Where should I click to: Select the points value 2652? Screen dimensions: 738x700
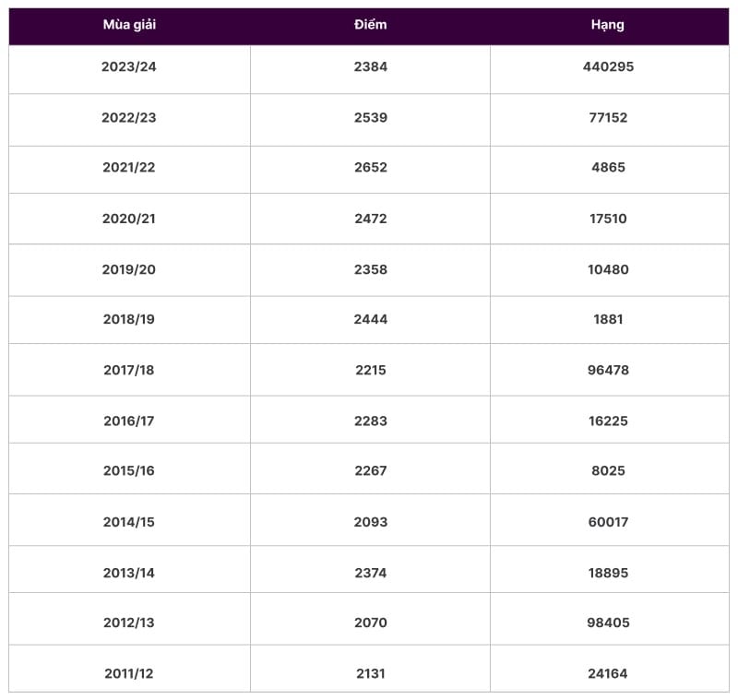pos(370,168)
